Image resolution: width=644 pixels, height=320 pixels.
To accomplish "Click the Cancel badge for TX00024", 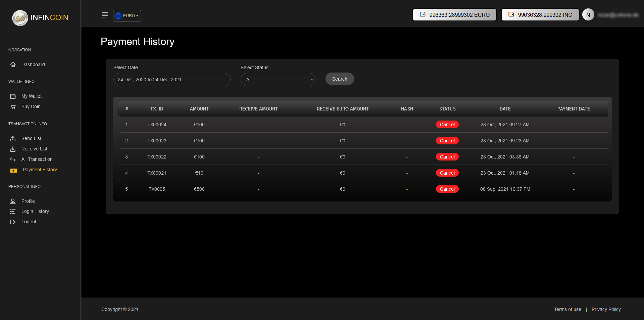I will pyautogui.click(x=447, y=125).
